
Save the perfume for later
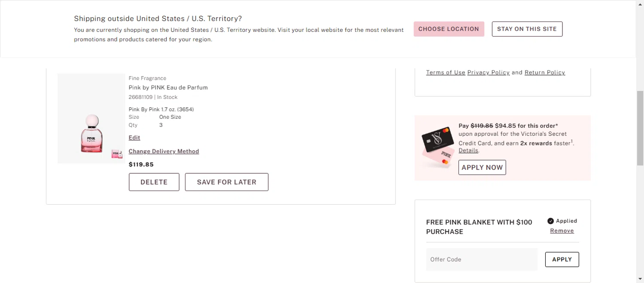point(226,182)
